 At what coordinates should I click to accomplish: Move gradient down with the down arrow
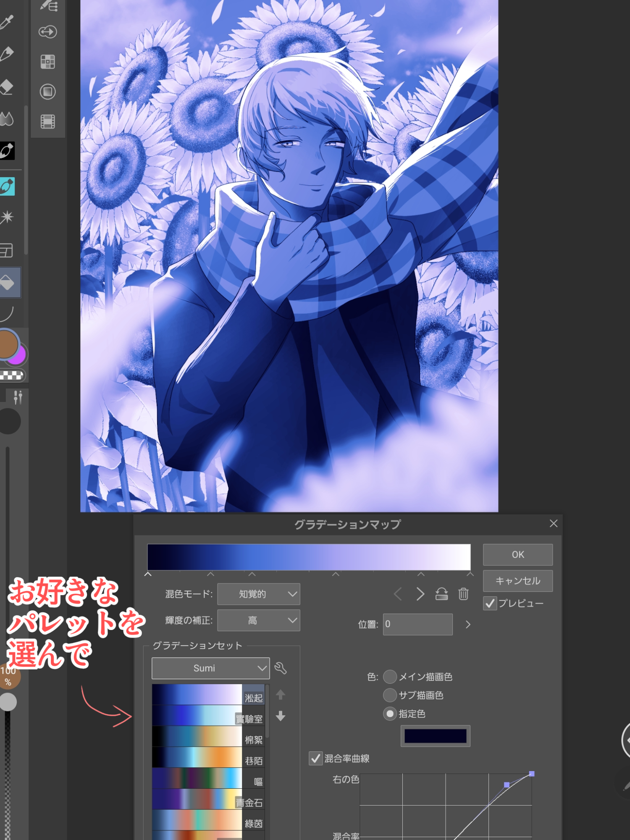pos(281,716)
